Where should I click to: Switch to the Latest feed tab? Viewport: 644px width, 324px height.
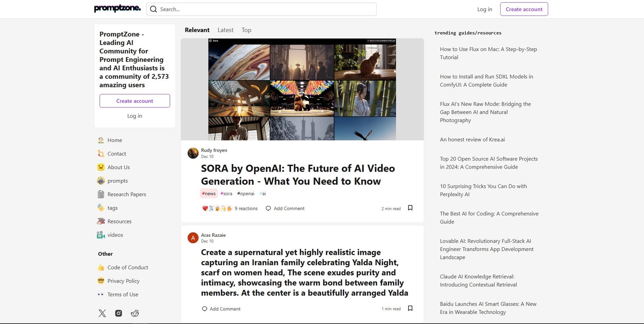225,30
